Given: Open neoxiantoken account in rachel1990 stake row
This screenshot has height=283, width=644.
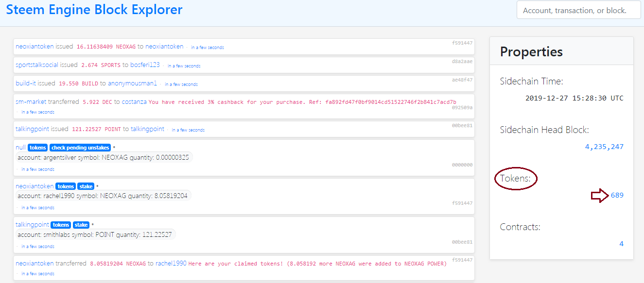Looking at the screenshot, I should (x=35, y=186).
